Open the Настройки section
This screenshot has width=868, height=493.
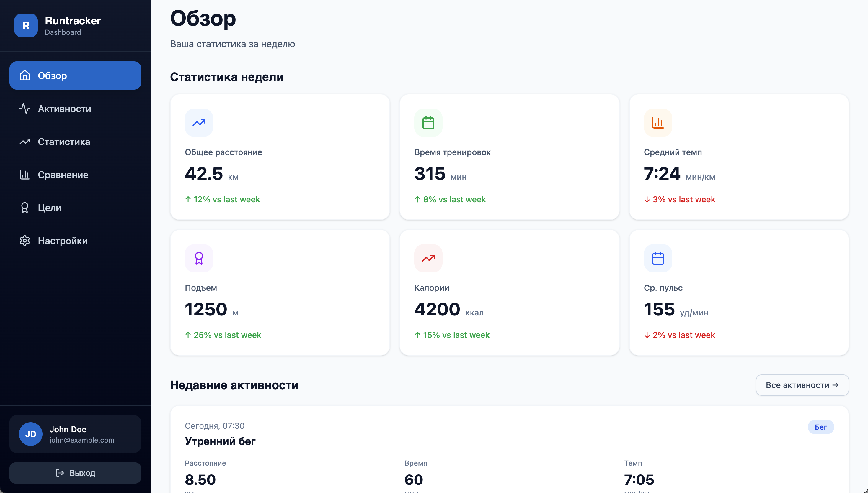pos(62,241)
